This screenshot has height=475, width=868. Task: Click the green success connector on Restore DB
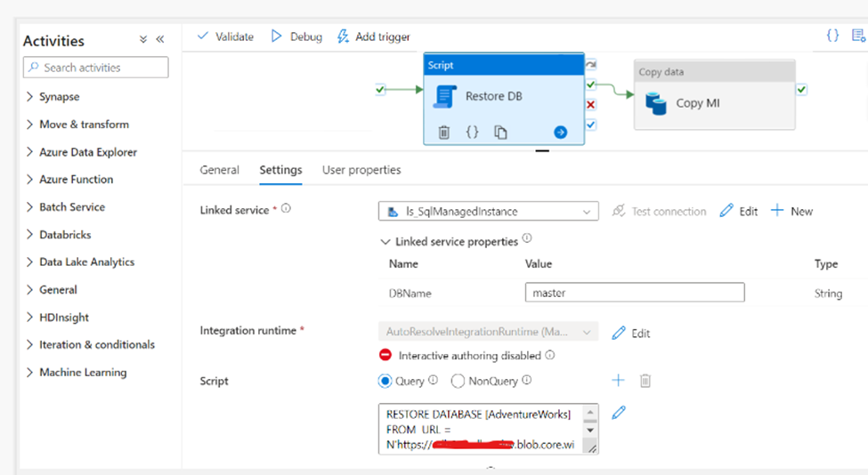click(x=590, y=85)
